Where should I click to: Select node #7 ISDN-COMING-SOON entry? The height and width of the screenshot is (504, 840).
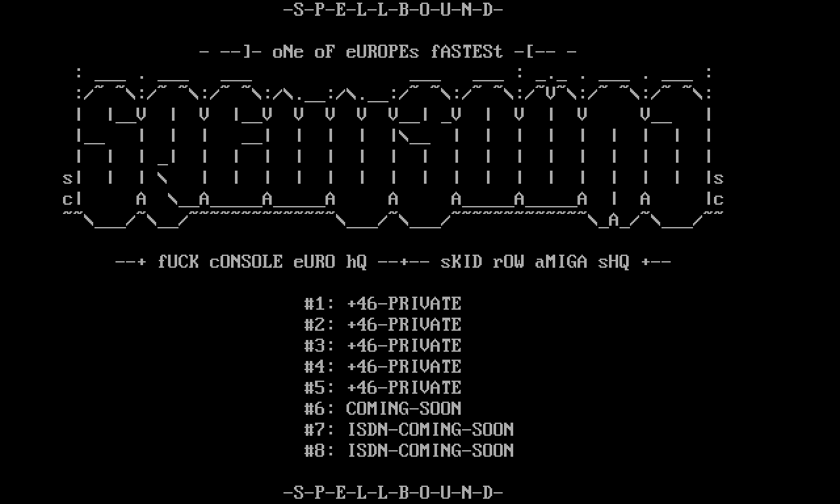pos(409,430)
